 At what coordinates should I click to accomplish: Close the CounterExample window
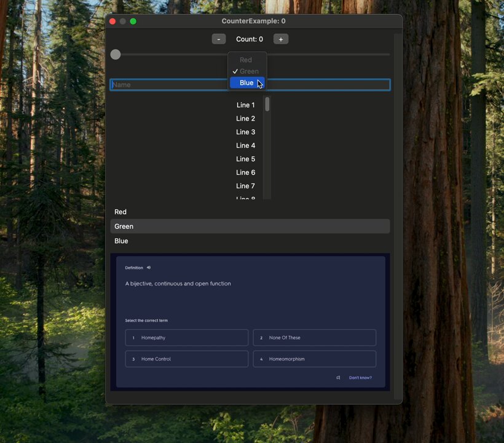[112, 22]
